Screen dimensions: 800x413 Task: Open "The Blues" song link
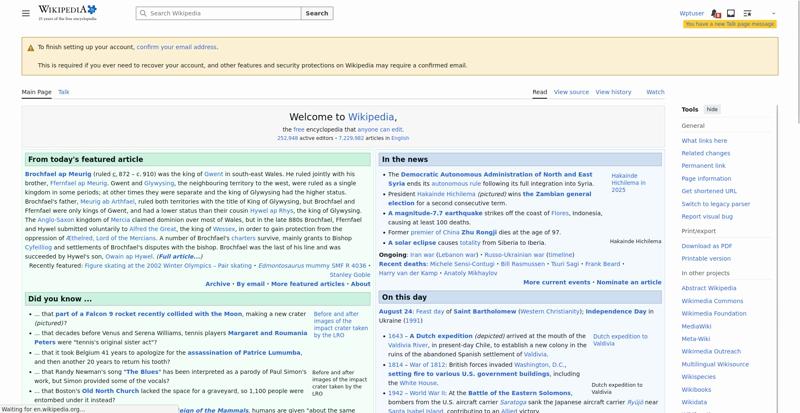click(x=142, y=372)
